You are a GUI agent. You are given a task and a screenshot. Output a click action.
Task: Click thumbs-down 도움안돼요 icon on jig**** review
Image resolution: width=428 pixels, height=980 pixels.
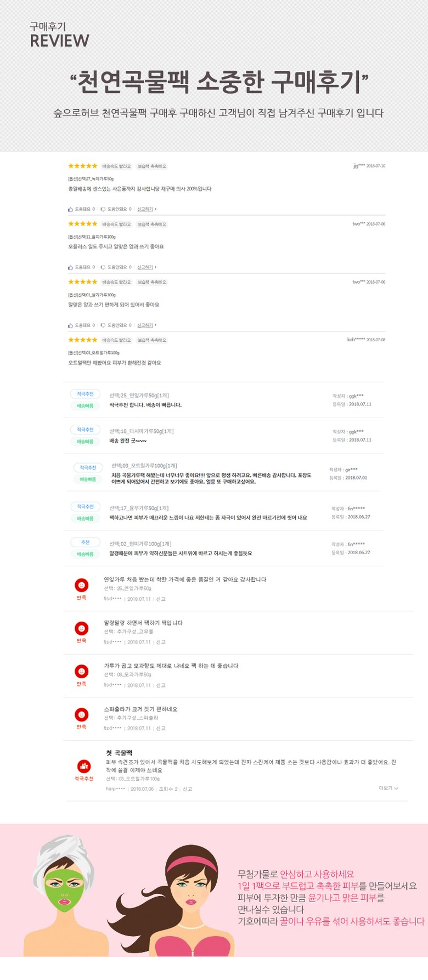(x=103, y=209)
